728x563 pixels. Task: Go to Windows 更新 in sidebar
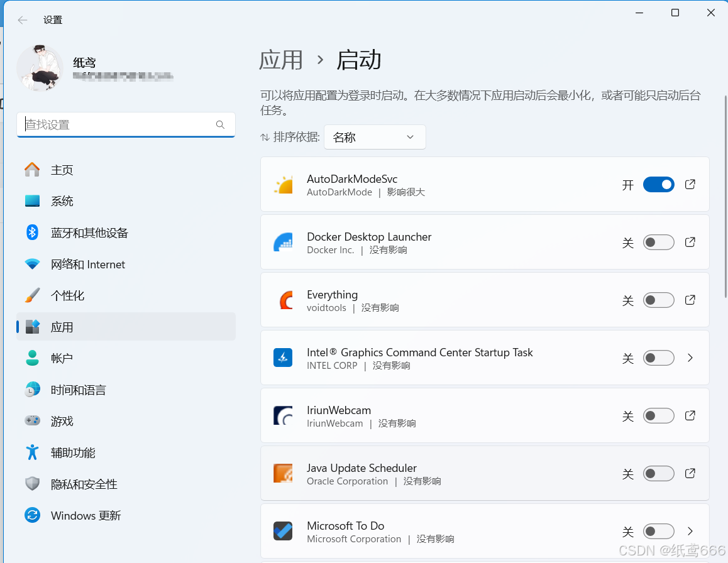85,516
